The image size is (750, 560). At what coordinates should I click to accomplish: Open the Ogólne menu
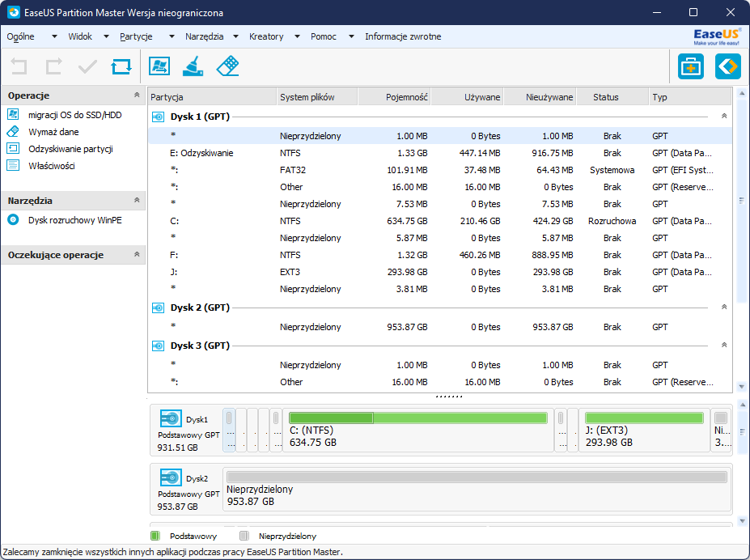(20, 36)
